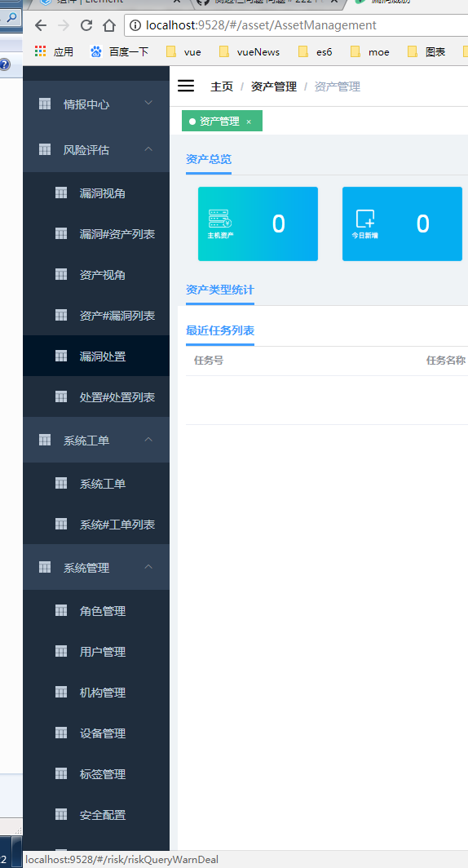Screen dimensions: 468x868
Task: Click the black 资产管理 breadcrumb link
Action: coord(274,86)
